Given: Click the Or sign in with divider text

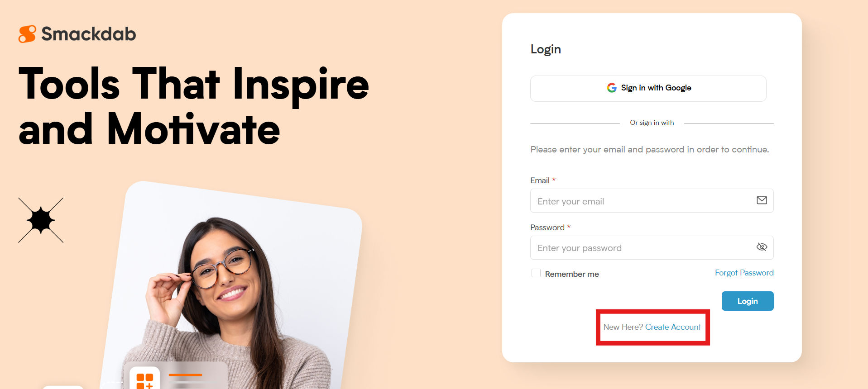Looking at the screenshot, I should click(652, 123).
